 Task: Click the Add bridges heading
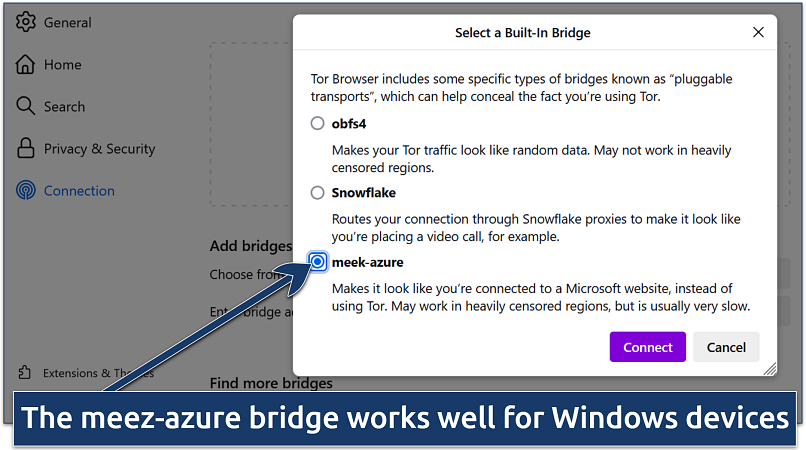249,246
